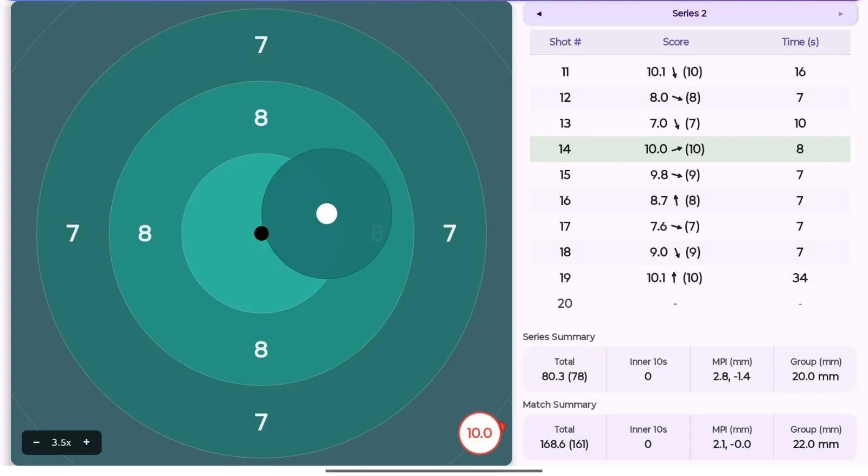
Task: Click the white shot marker on target
Action: [327, 214]
